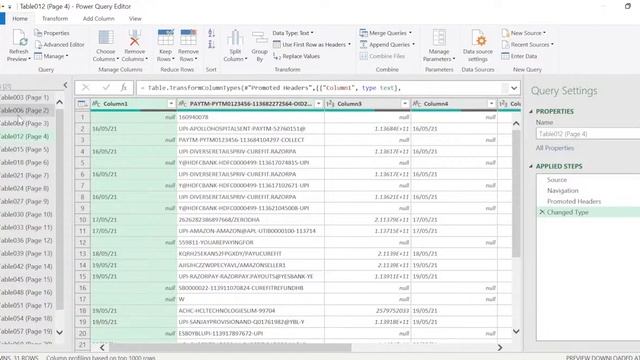640x360 pixels.
Task: Open the All Properties link
Action: pos(555,148)
